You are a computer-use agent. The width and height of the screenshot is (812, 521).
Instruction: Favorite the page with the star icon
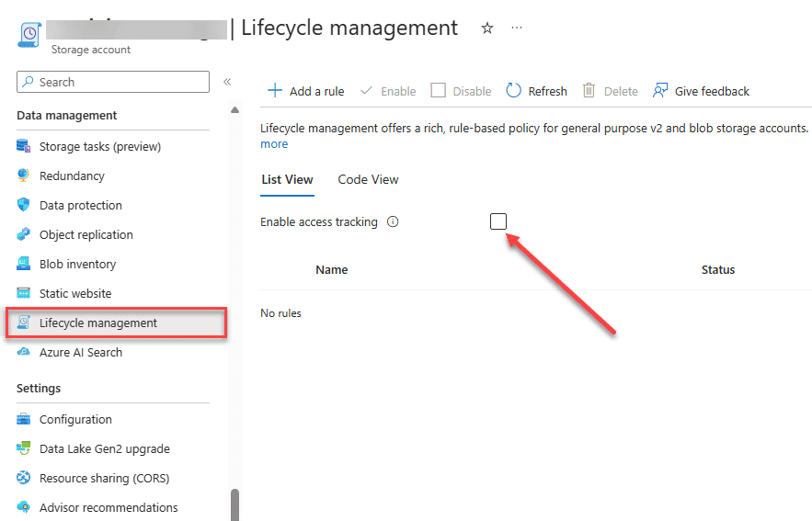486,28
